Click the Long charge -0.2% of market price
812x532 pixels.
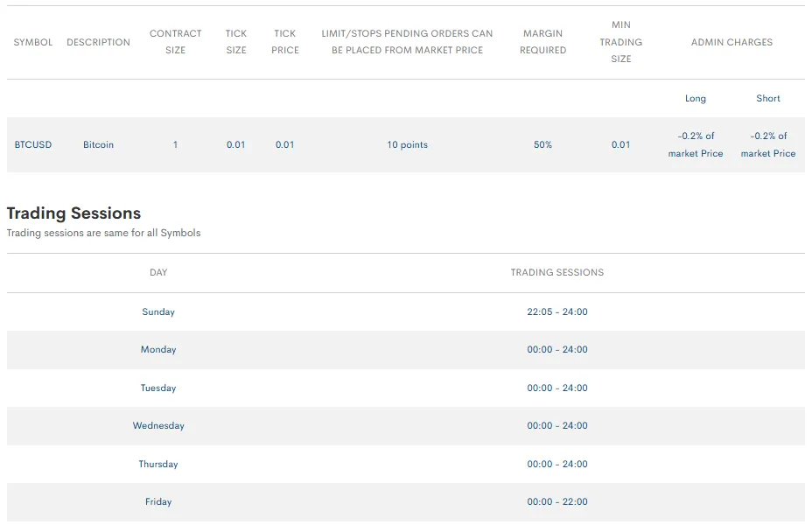click(x=695, y=144)
